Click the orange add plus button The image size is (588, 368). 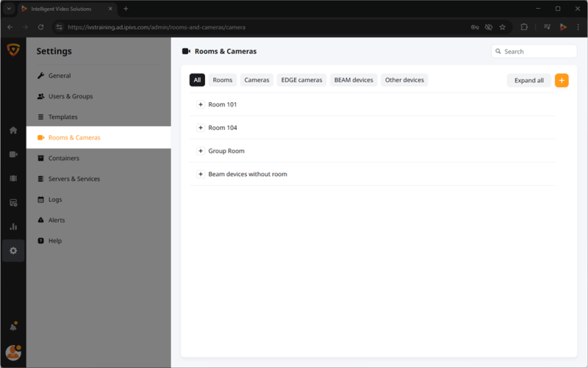(562, 80)
